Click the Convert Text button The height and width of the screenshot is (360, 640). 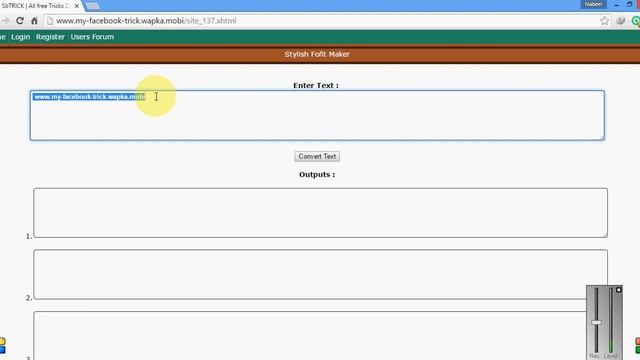point(317,156)
